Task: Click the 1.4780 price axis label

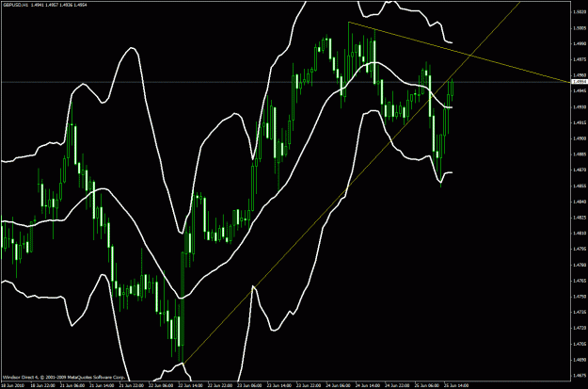Action: click(x=580, y=265)
